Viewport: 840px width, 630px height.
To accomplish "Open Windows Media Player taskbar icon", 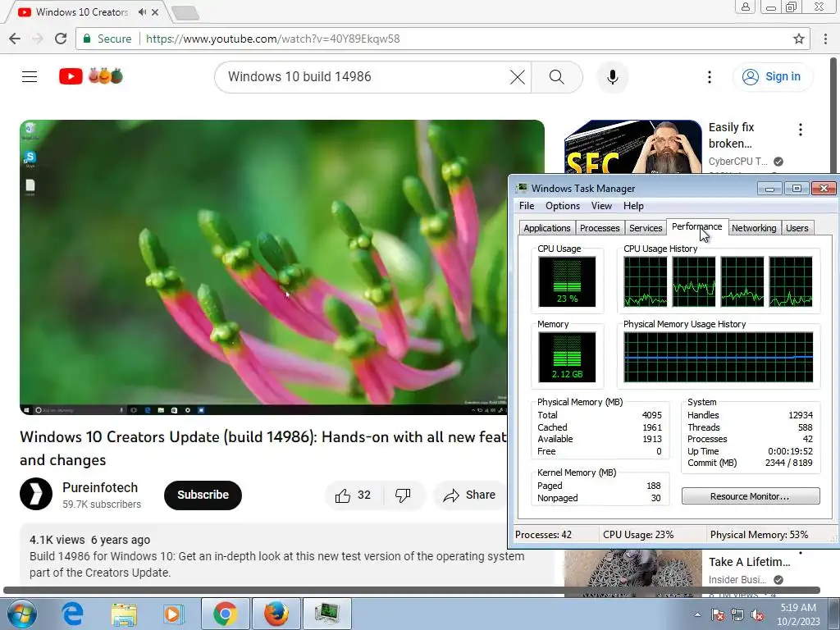I will [174, 614].
